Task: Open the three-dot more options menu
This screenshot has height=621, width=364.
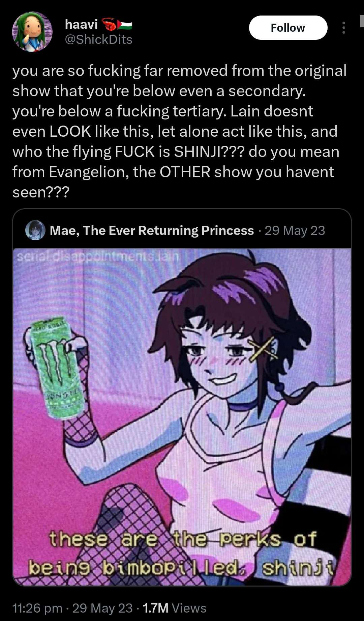Action: pyautogui.click(x=343, y=28)
